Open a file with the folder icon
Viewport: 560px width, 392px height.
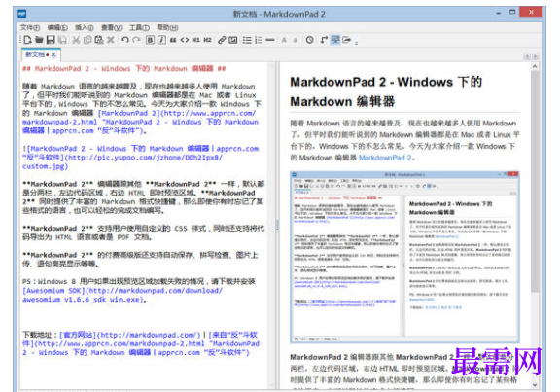click(39, 40)
